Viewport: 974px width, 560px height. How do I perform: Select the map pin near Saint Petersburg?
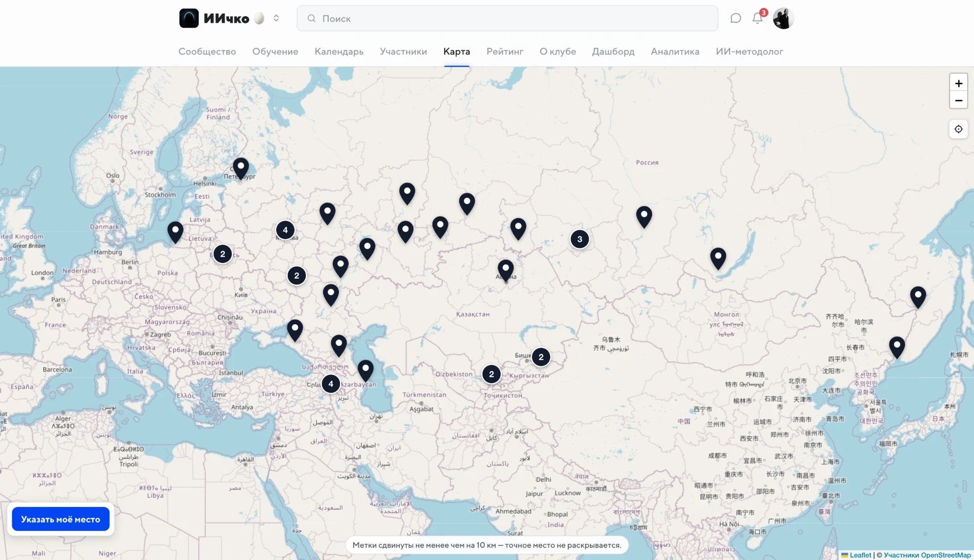coord(241,168)
